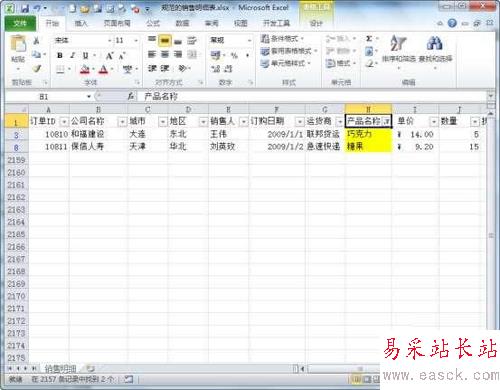Increase font size with the large A button
Viewport: 500px width, 390px height.
coord(109,56)
